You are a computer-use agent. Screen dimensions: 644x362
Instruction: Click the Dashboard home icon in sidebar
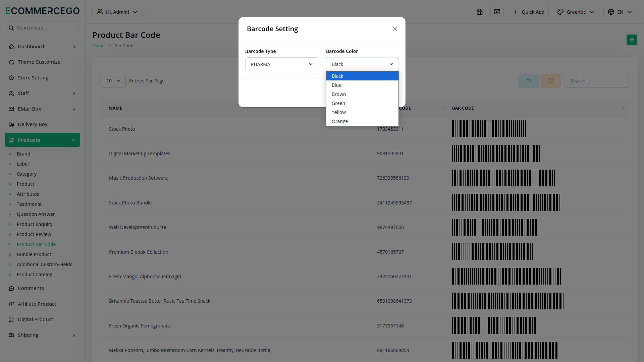pos(11,47)
